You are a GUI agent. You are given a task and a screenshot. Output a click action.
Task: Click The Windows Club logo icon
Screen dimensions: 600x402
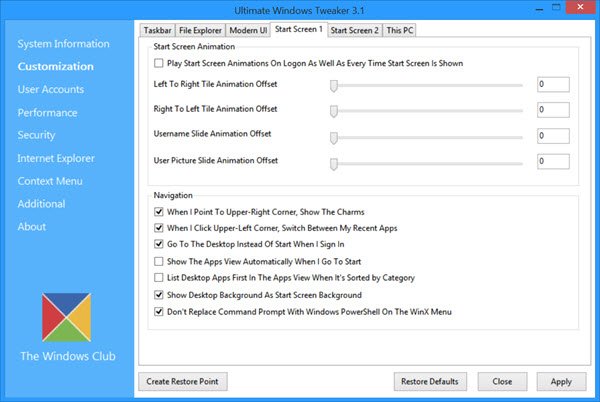67,317
